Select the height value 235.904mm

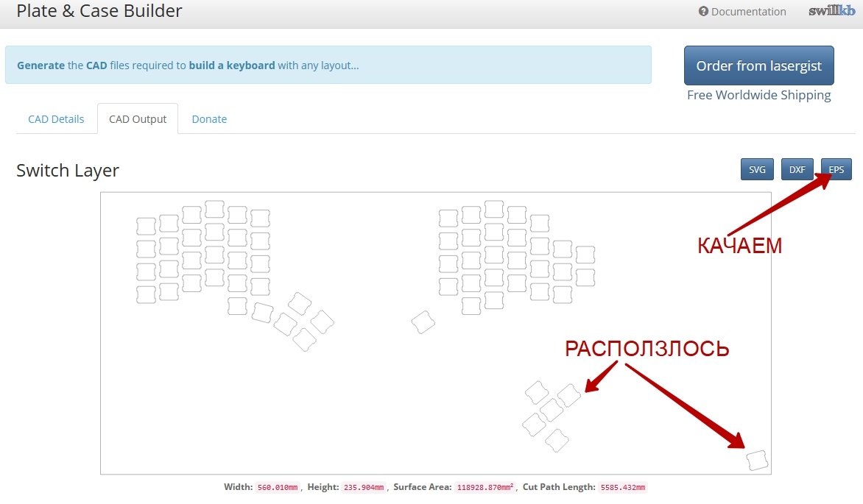[x=363, y=488]
